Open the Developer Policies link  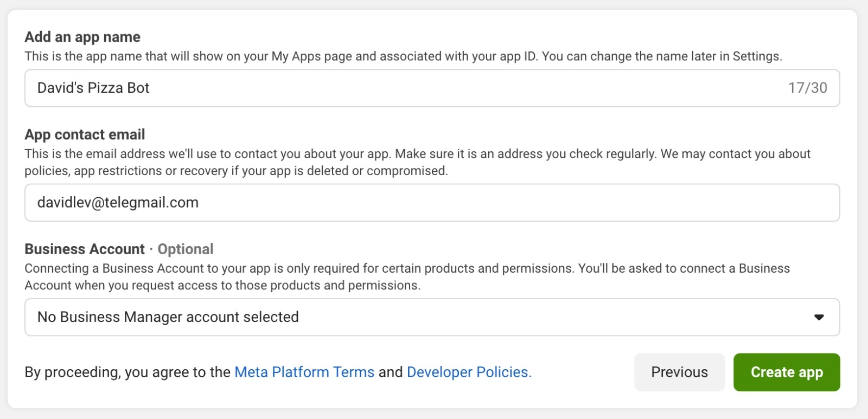(469, 372)
